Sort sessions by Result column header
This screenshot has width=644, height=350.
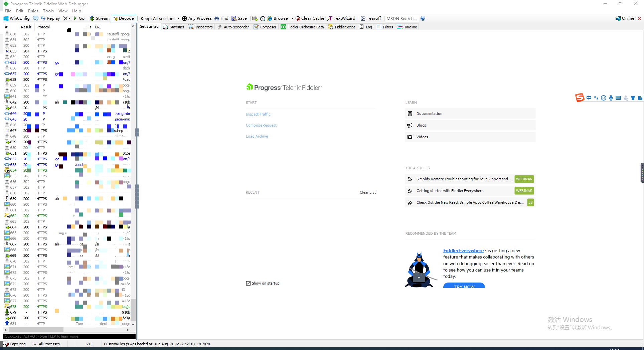pyautogui.click(x=26, y=27)
